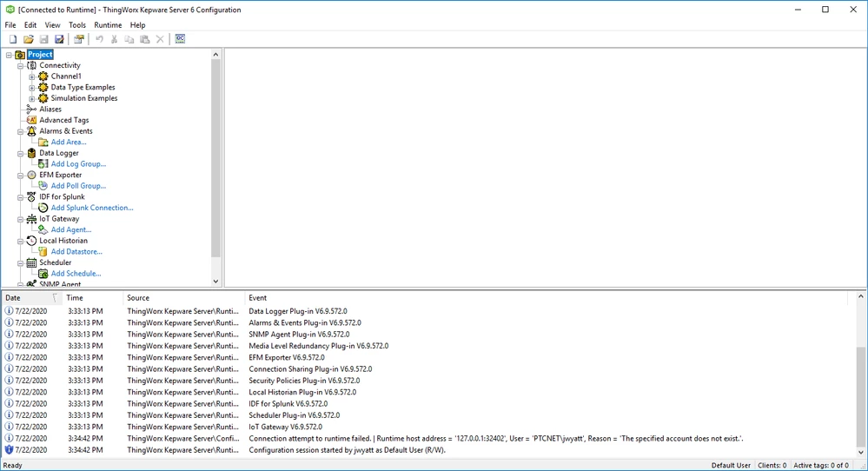Screen dimensions: 868x471
Task: Collapse the Alarms & Events branch
Action: [21, 132]
